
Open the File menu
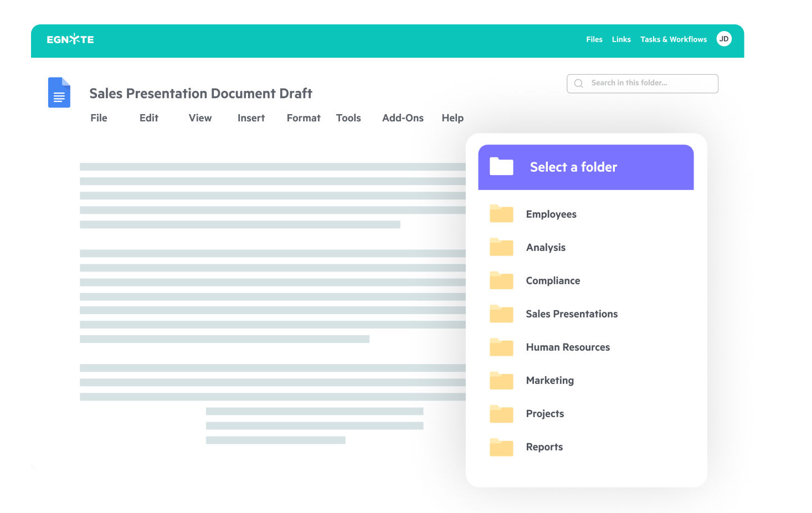[99, 117]
